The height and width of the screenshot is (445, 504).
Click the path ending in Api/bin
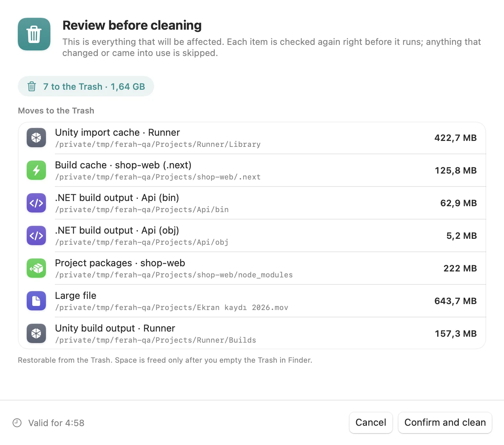(x=142, y=210)
